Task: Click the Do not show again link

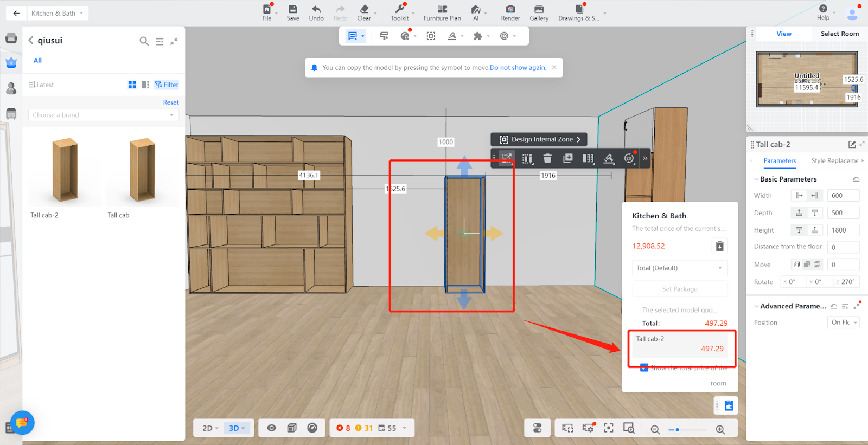Action: (x=518, y=68)
